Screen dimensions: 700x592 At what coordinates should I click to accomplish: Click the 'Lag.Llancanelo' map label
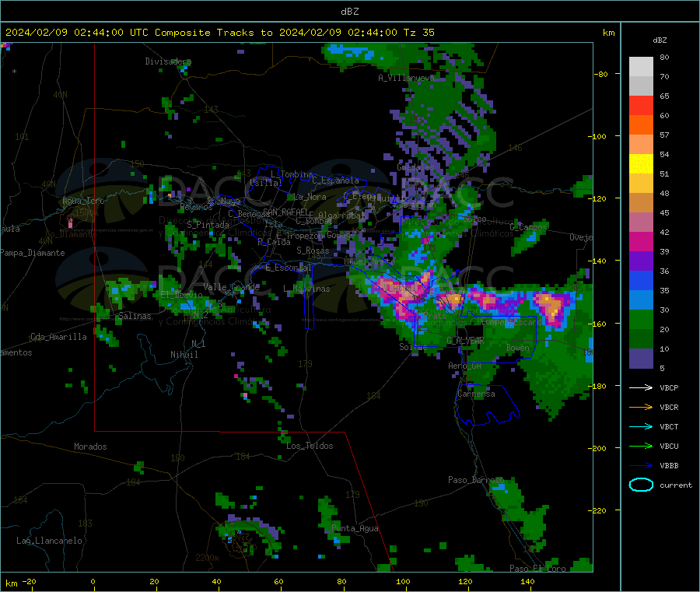click(x=49, y=541)
